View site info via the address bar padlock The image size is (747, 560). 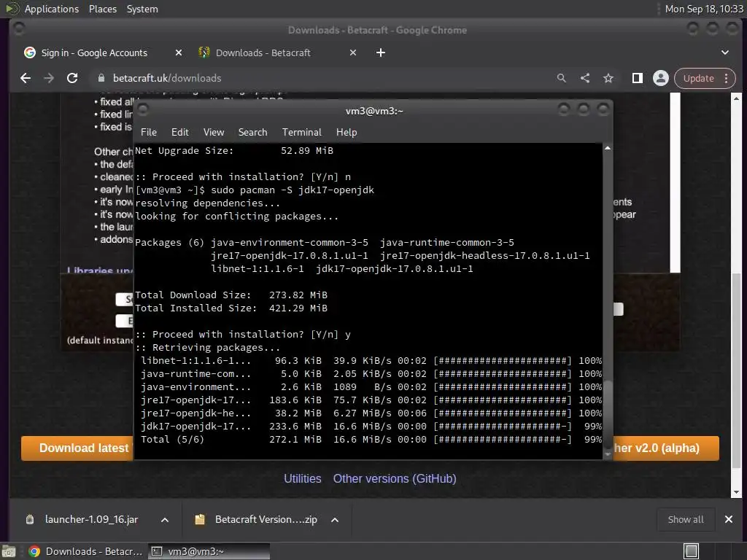[101, 78]
